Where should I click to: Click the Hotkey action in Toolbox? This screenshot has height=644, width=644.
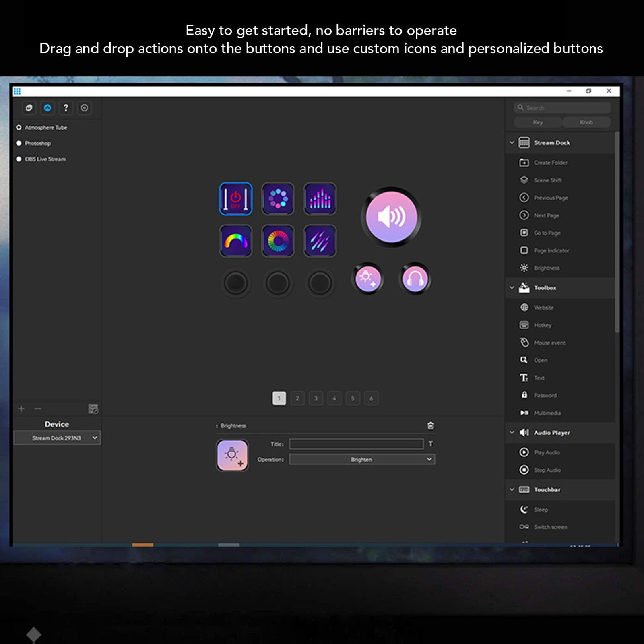pos(542,325)
